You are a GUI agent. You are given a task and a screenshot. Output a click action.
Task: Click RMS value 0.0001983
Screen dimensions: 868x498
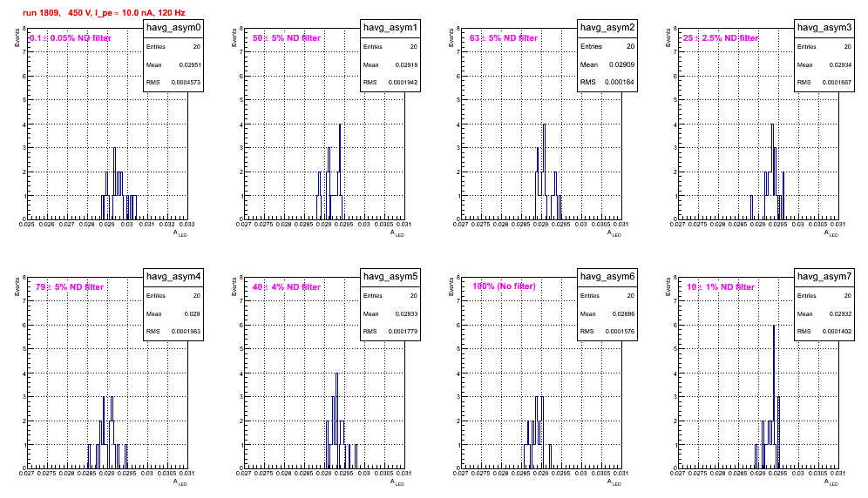[186, 332]
